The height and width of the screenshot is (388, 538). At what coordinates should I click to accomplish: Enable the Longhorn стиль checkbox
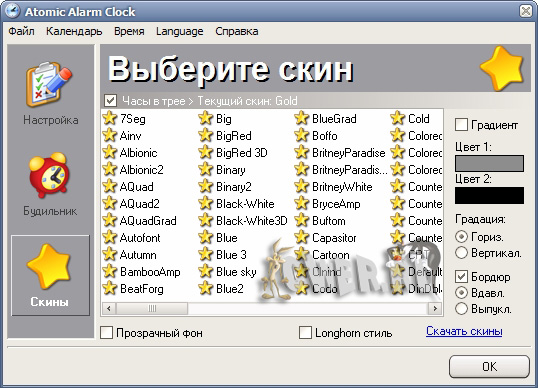[x=305, y=332]
